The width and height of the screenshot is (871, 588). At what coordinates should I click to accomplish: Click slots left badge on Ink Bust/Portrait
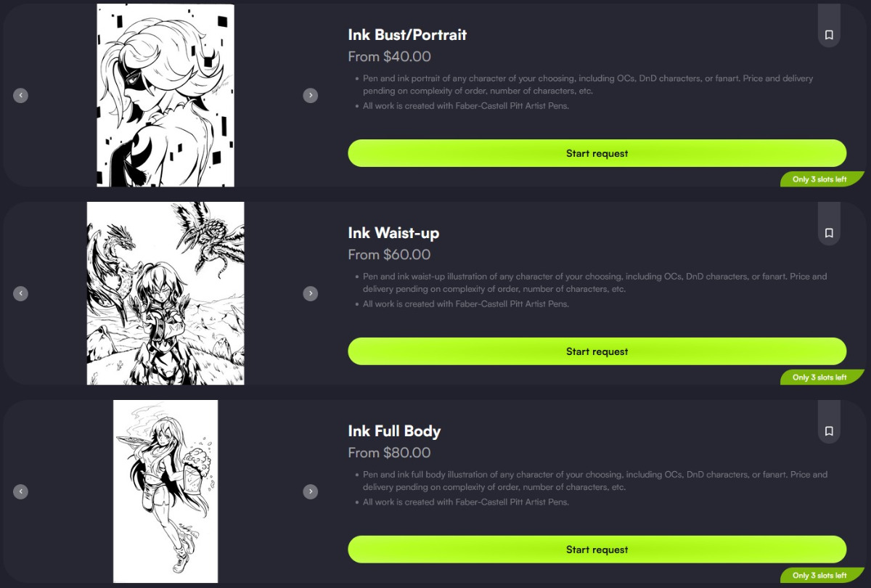click(x=822, y=179)
